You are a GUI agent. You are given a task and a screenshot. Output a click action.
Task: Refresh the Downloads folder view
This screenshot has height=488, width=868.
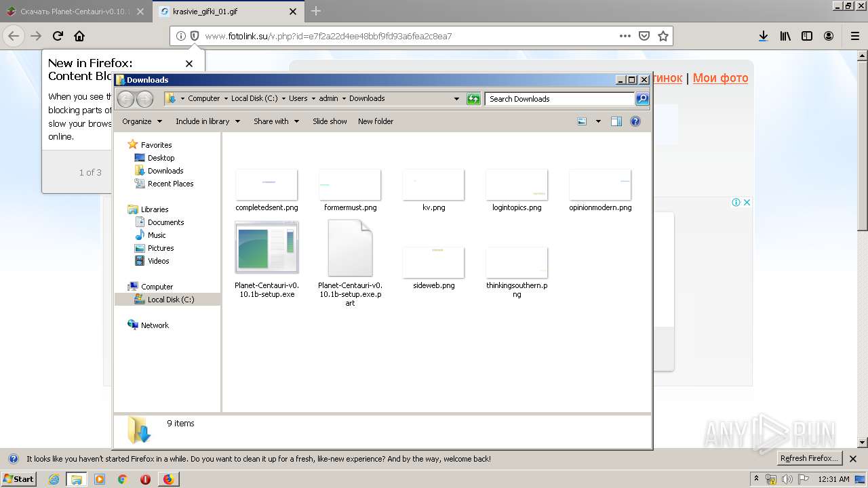click(473, 99)
